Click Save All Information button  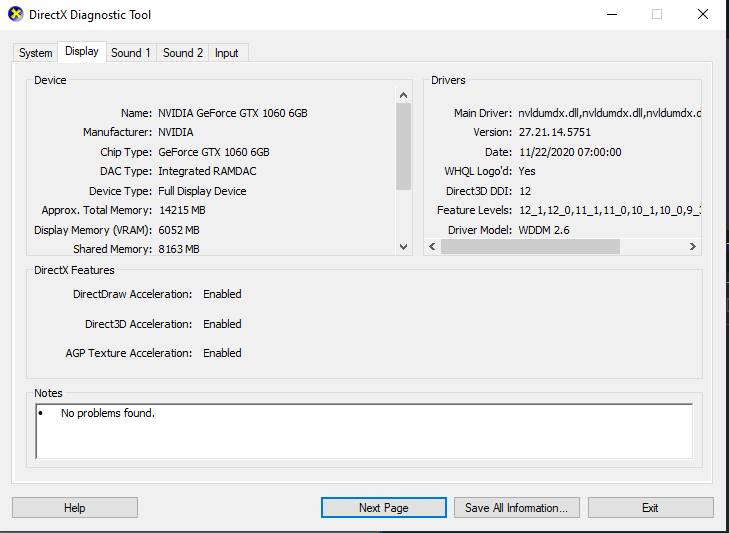click(517, 507)
